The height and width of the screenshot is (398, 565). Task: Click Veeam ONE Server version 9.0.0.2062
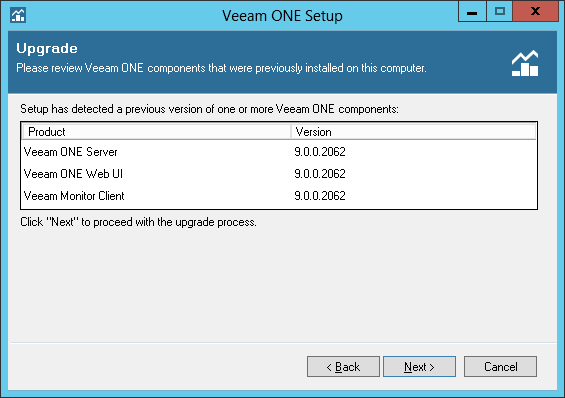point(320,152)
